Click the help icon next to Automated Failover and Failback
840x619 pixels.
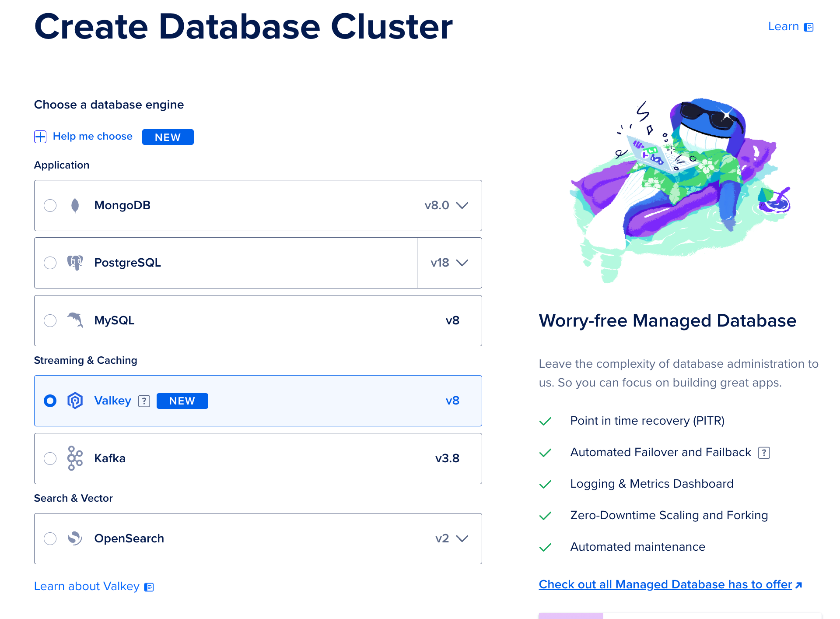pyautogui.click(x=763, y=453)
